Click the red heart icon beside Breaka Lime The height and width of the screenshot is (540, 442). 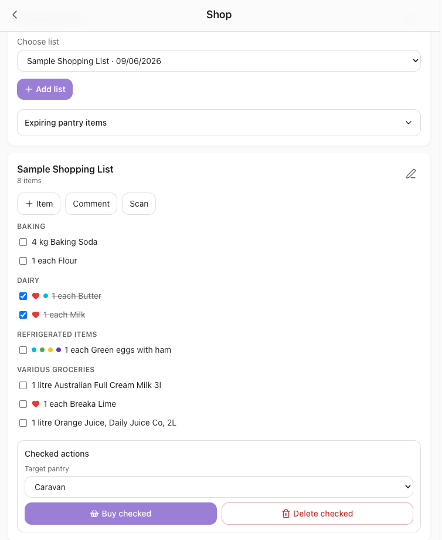(x=35, y=404)
